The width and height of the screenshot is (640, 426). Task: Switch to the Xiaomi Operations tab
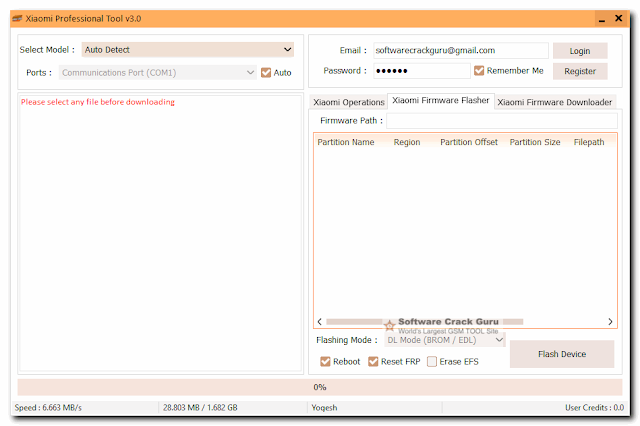click(x=349, y=102)
